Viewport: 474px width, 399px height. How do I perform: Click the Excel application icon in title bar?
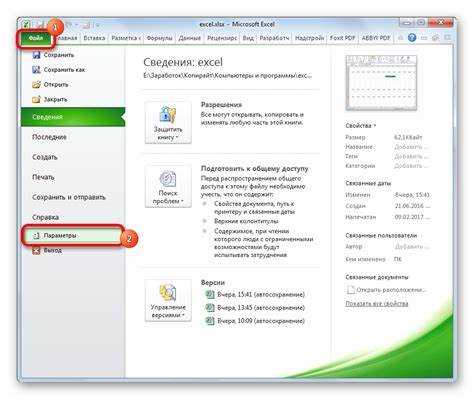[x=27, y=24]
